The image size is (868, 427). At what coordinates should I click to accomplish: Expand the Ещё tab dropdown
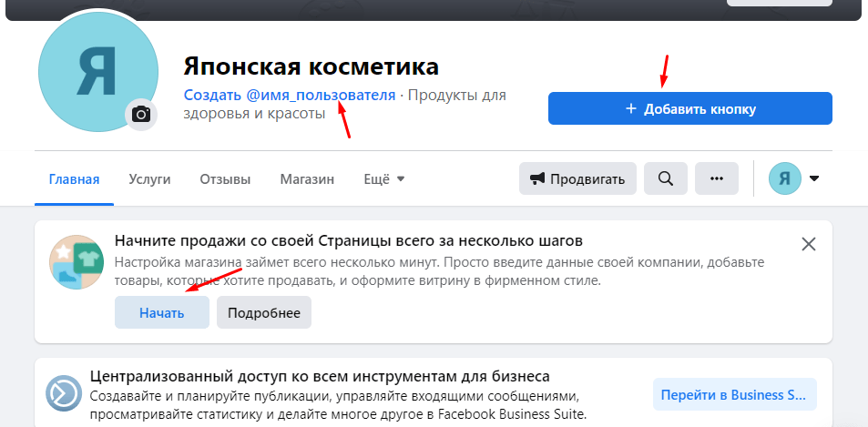(x=384, y=179)
